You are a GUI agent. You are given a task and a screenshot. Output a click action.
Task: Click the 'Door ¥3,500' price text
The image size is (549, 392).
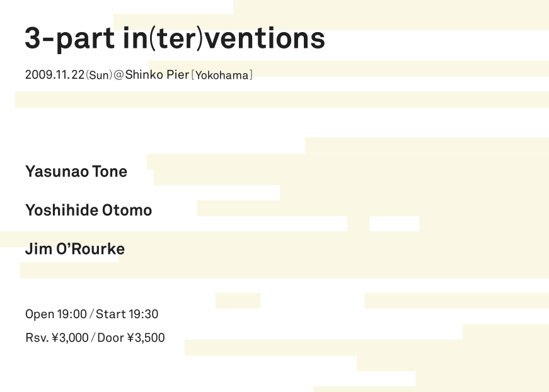coord(131,338)
